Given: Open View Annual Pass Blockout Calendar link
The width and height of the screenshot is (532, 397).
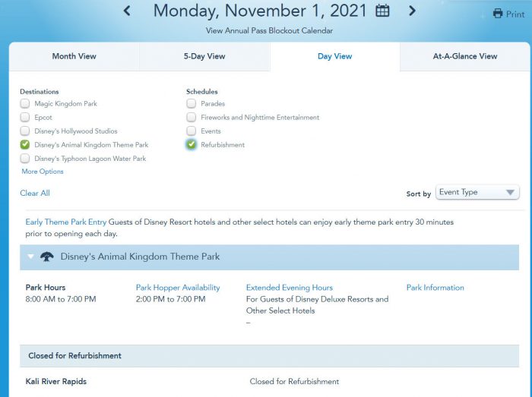Looking at the screenshot, I should click(x=269, y=31).
